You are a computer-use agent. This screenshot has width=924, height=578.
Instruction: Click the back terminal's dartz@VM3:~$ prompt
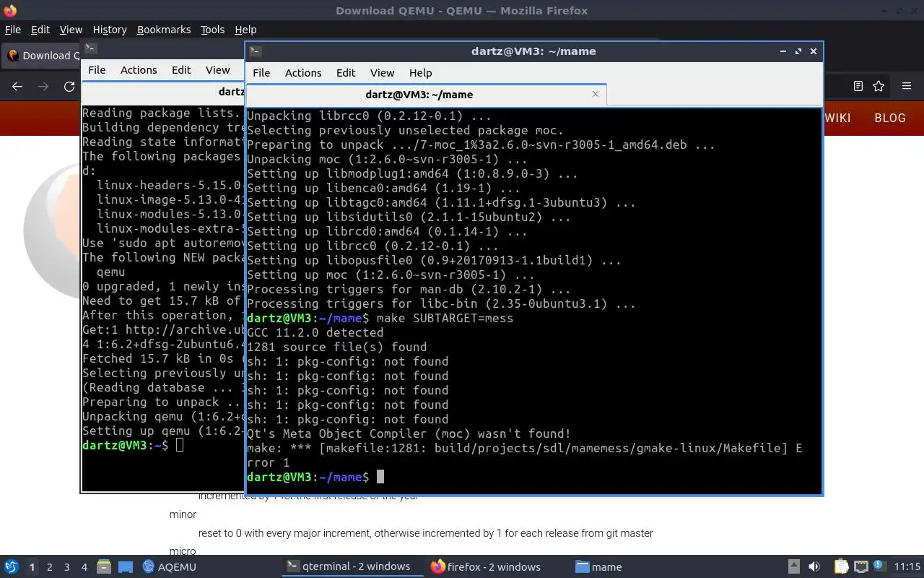point(125,445)
